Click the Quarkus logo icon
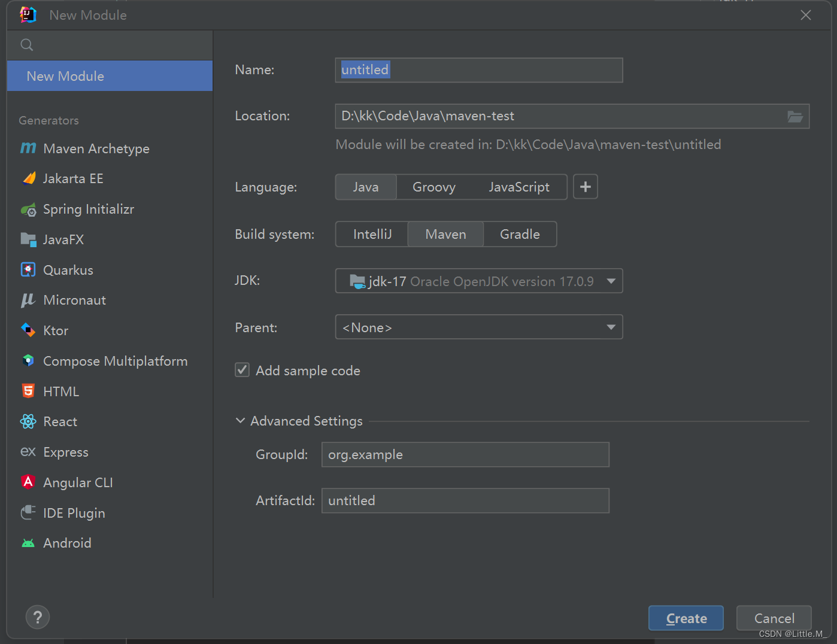The image size is (837, 644). (28, 270)
